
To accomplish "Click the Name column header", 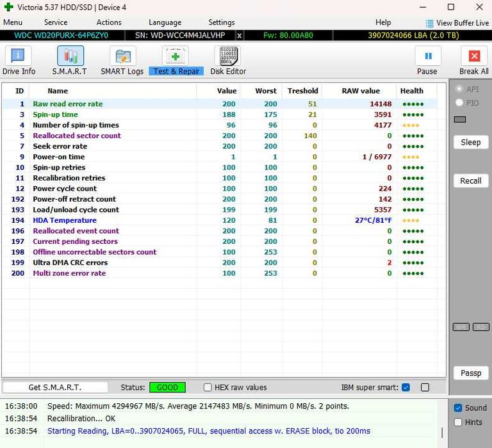I will pos(58,91).
